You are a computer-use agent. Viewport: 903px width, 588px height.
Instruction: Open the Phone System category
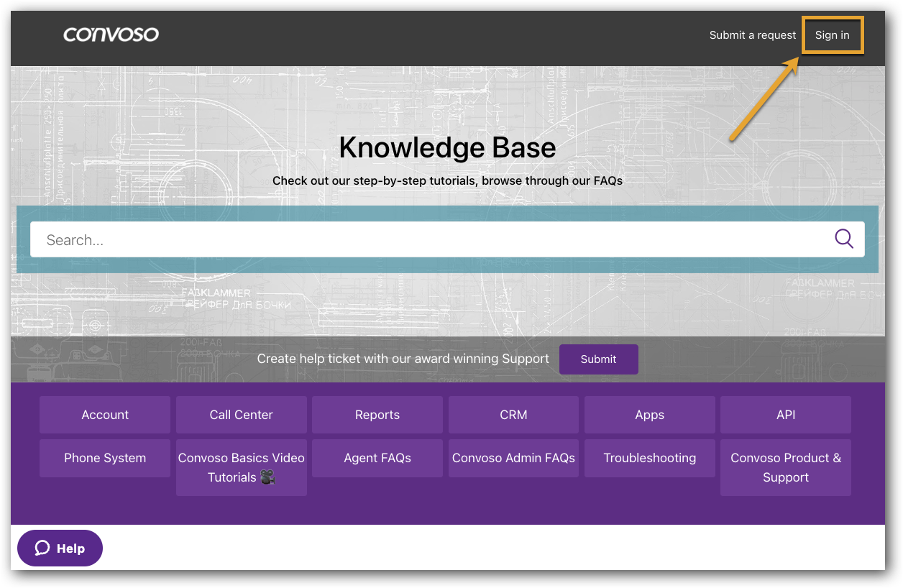[105, 458]
